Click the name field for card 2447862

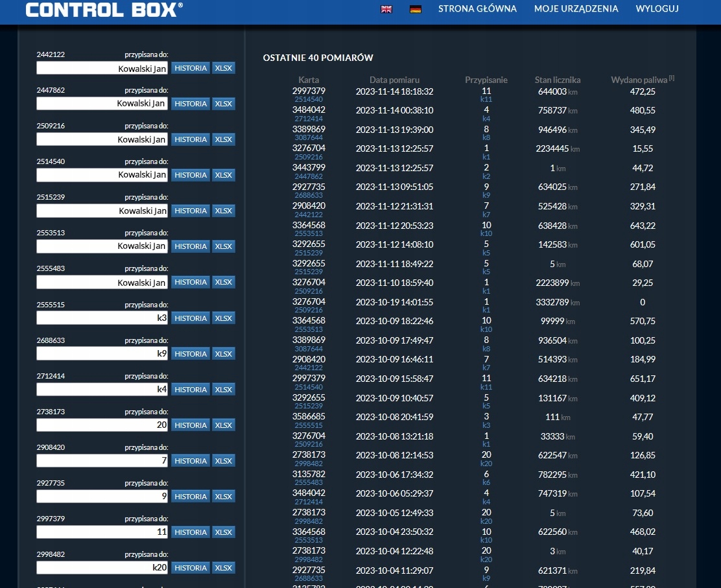point(102,104)
